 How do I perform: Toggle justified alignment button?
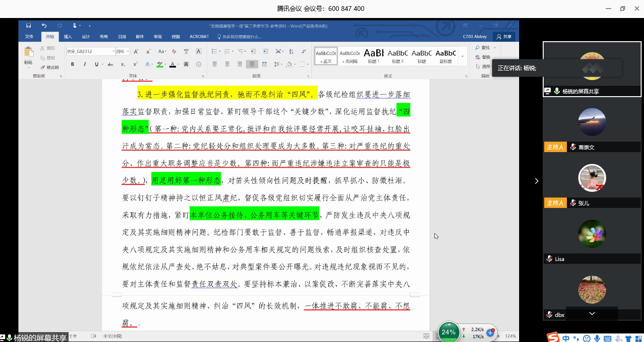coord(252,64)
